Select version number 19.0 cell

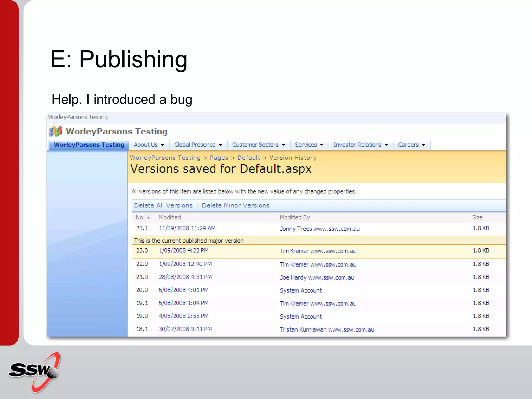pos(142,316)
